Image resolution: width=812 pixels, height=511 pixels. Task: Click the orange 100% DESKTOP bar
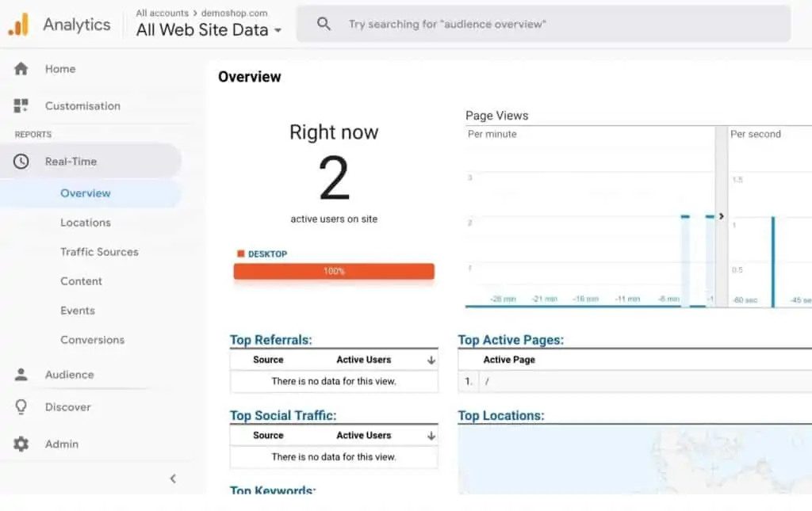coord(333,271)
